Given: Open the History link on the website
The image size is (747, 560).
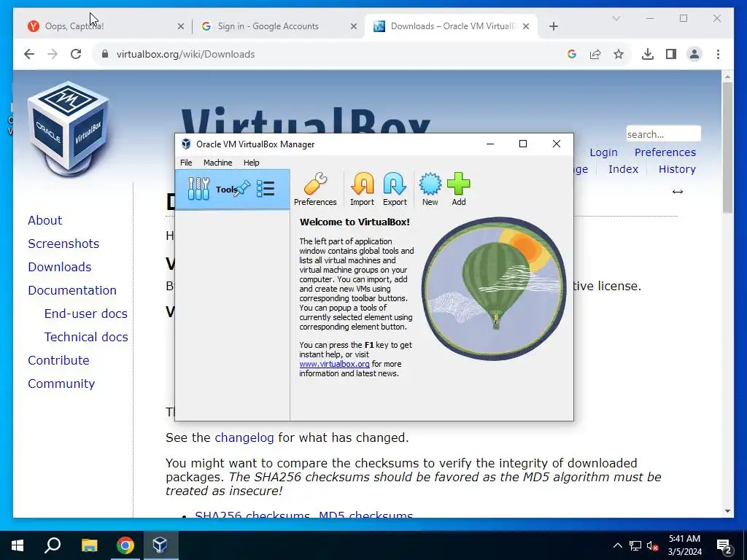Looking at the screenshot, I should [677, 169].
